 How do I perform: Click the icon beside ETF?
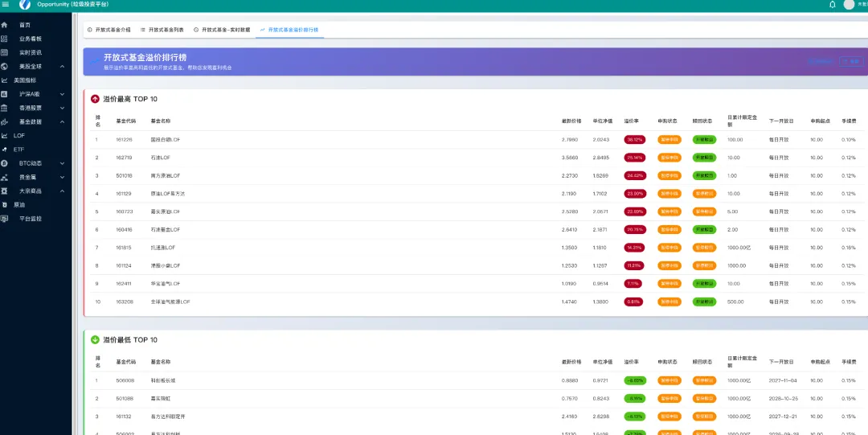[x=5, y=149]
